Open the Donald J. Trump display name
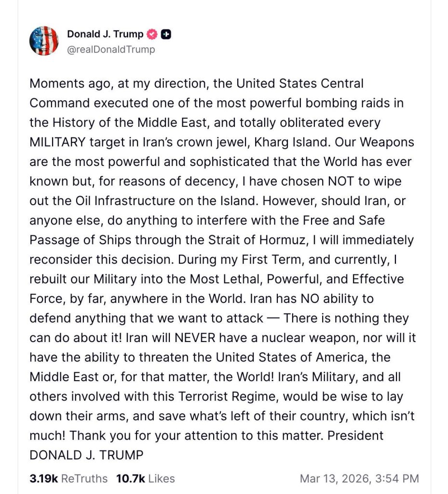This screenshot has height=494, width=448. tap(105, 34)
